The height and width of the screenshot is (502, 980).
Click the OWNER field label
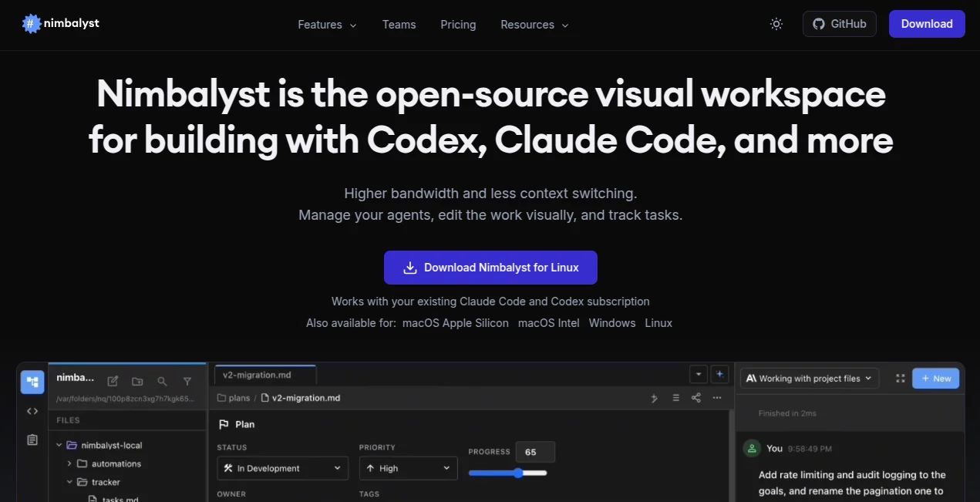click(231, 494)
